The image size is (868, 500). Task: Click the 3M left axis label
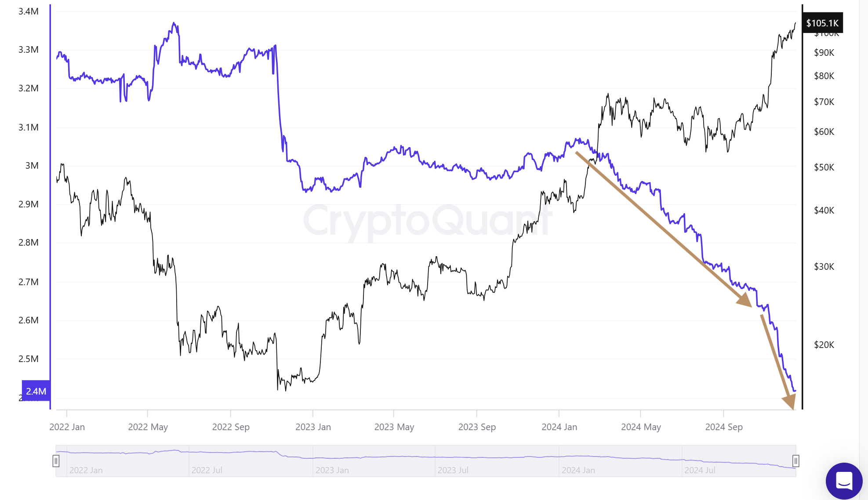[x=32, y=166]
